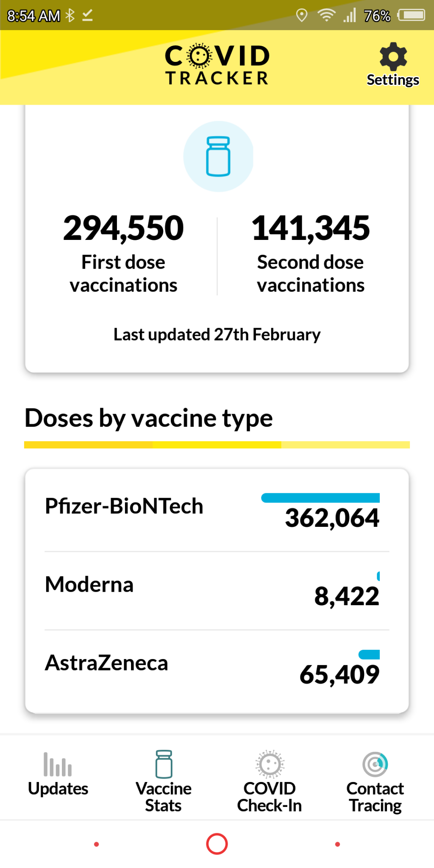Open Contact Tracing radar icon

pyautogui.click(x=375, y=764)
